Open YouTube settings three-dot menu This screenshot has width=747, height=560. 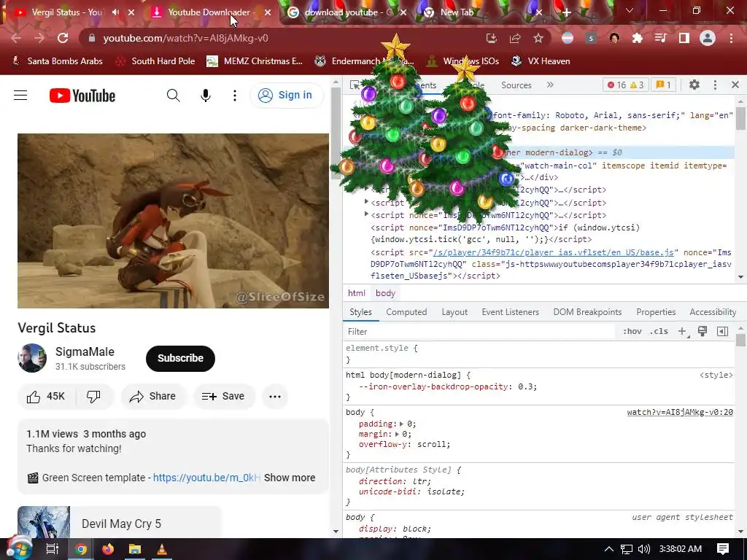234,96
